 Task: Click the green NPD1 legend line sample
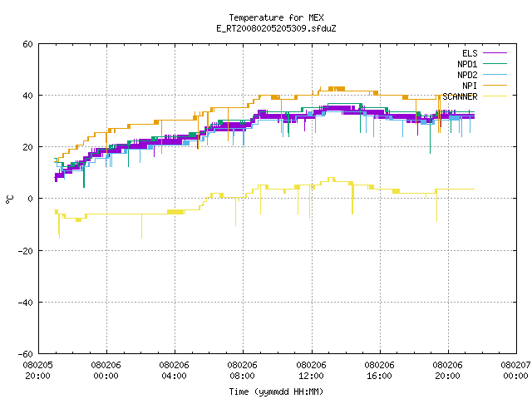(x=495, y=63)
